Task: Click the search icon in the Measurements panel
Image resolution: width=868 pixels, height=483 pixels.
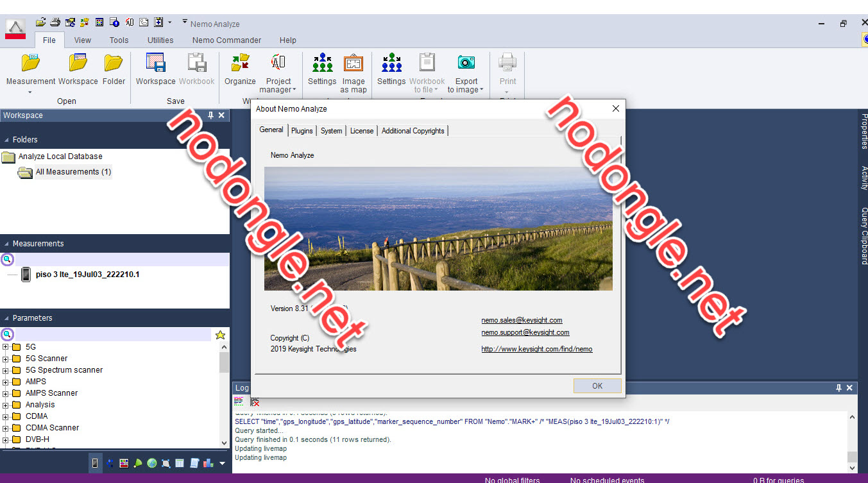Action: tap(6, 259)
